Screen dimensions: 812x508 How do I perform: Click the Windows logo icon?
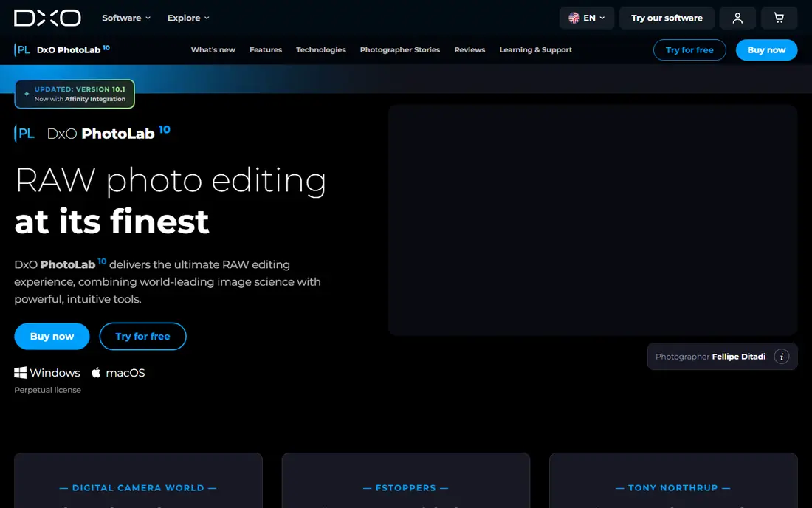tap(20, 372)
